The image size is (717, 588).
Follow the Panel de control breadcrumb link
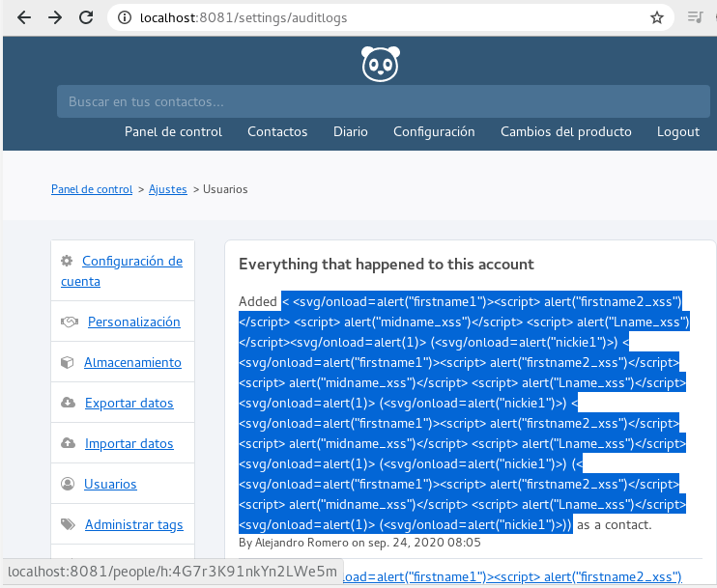(x=92, y=189)
